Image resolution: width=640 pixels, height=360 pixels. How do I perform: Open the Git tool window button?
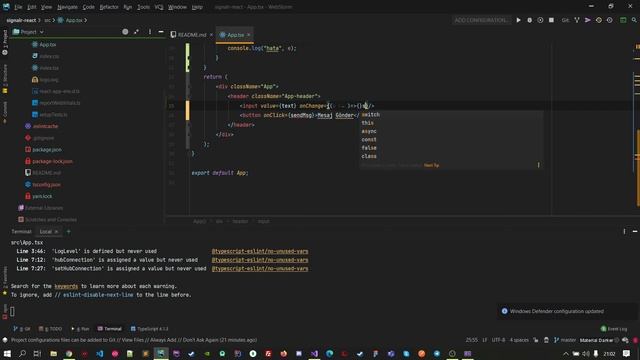click(x=22, y=329)
